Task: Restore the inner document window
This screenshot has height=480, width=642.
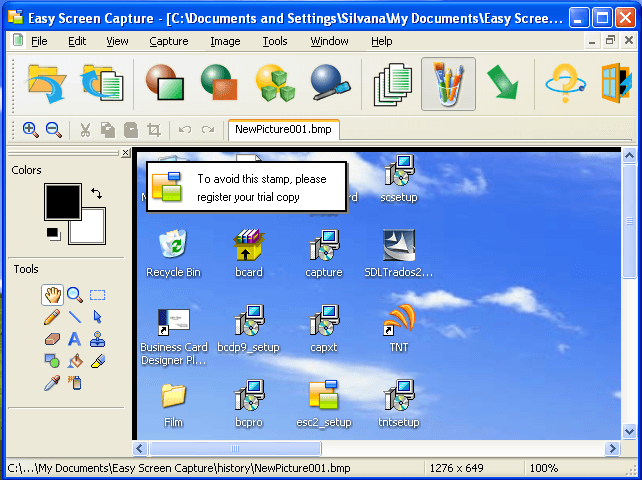Action: 610,41
